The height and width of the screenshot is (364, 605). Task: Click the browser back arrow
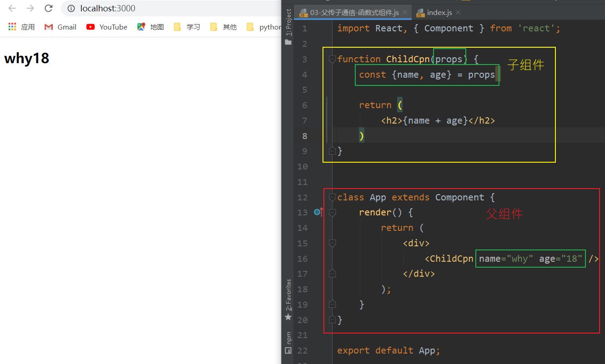click(12, 8)
